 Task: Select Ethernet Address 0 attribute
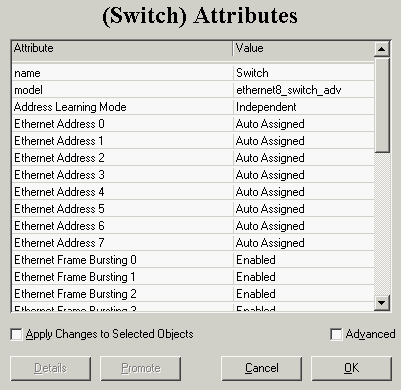(123, 124)
